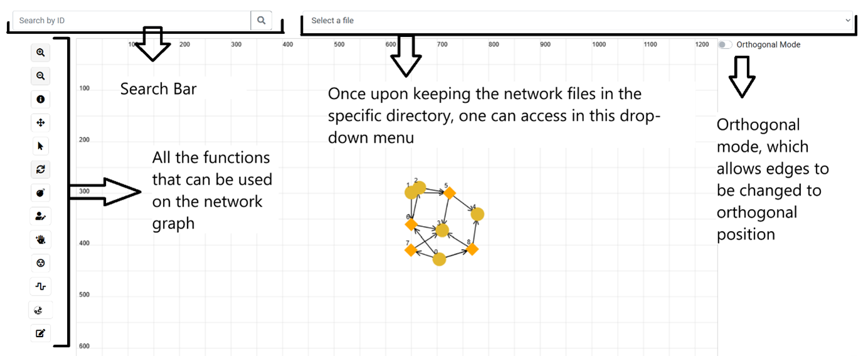Open the info circle tool
The height and width of the screenshot is (356, 868).
coord(41,99)
